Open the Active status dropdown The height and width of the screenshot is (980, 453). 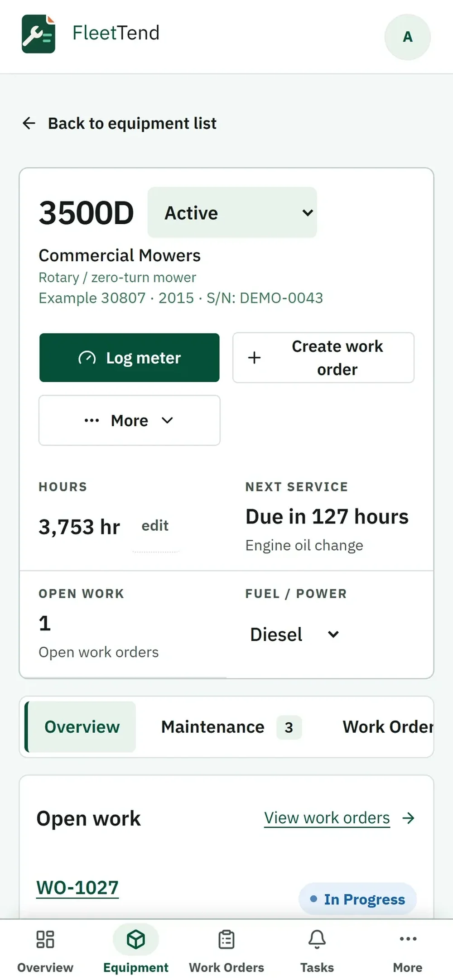(232, 212)
